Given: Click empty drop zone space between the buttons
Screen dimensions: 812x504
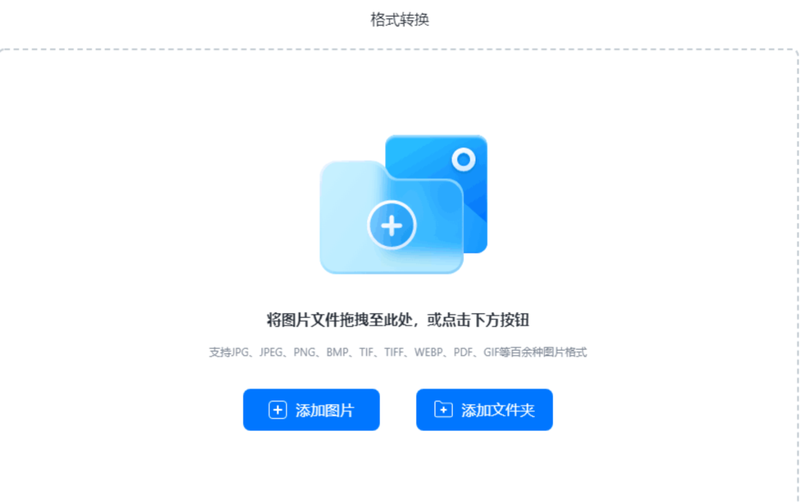Looking at the screenshot, I should (398, 410).
